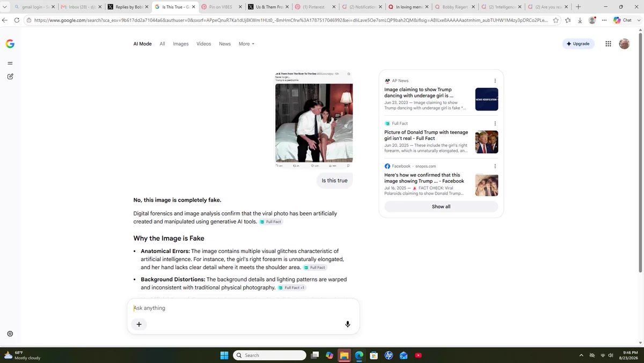This screenshot has height=363, width=644.
Task: Open Full Fact article on teenage girl picture
Action: (426, 135)
